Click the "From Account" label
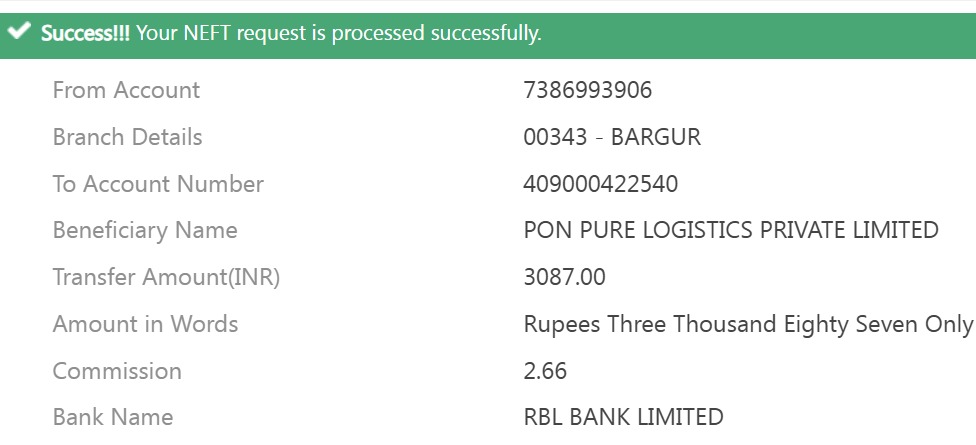Viewport: 976px width, 445px height. tap(126, 90)
